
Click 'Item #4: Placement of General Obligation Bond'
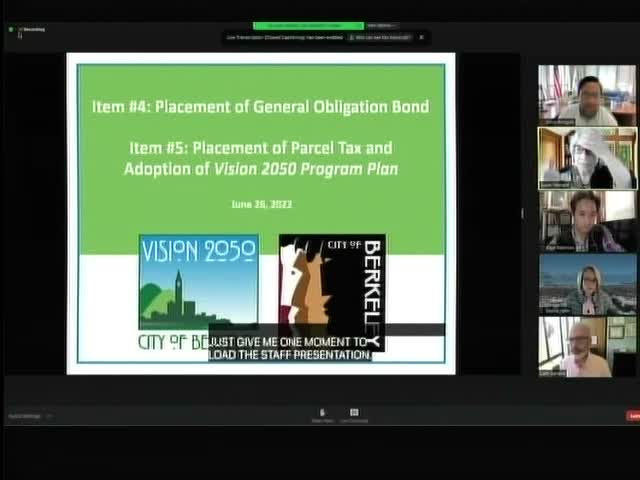[x=260, y=107]
